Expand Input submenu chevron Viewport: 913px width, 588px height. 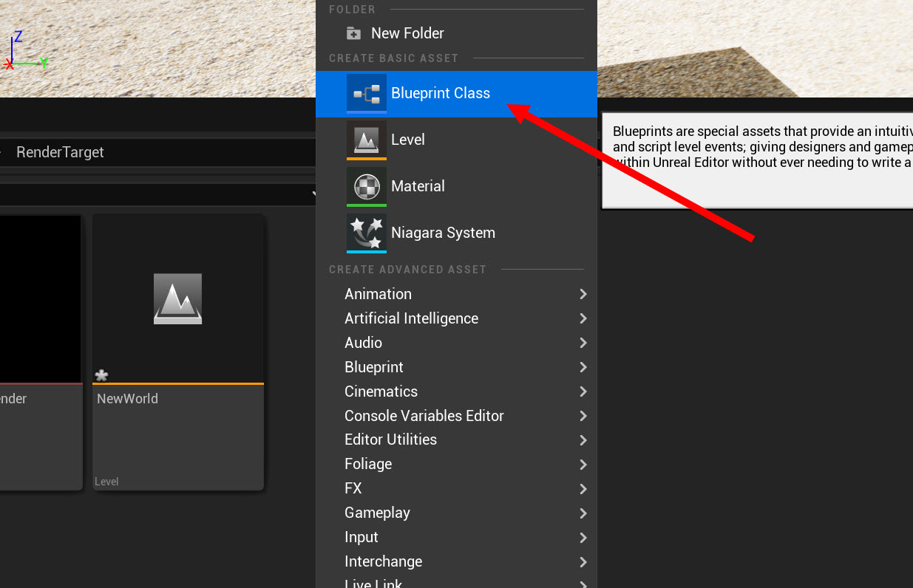(x=583, y=538)
